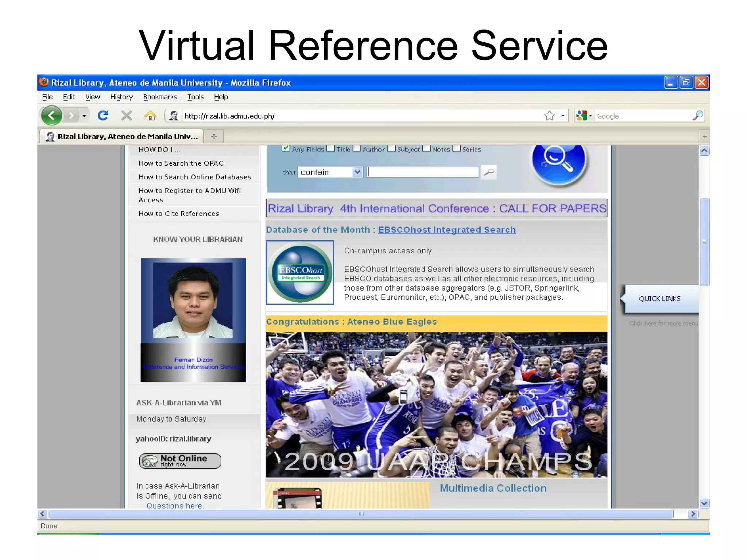This screenshot has width=747, height=560.
Task: Uncheck the Any Fields checkbox
Action: pos(286,148)
